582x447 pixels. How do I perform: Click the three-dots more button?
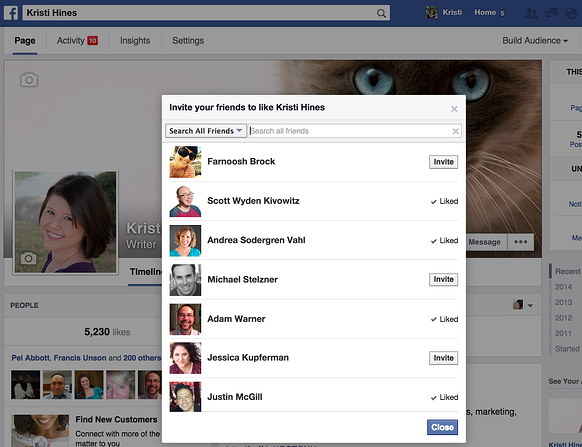click(521, 242)
